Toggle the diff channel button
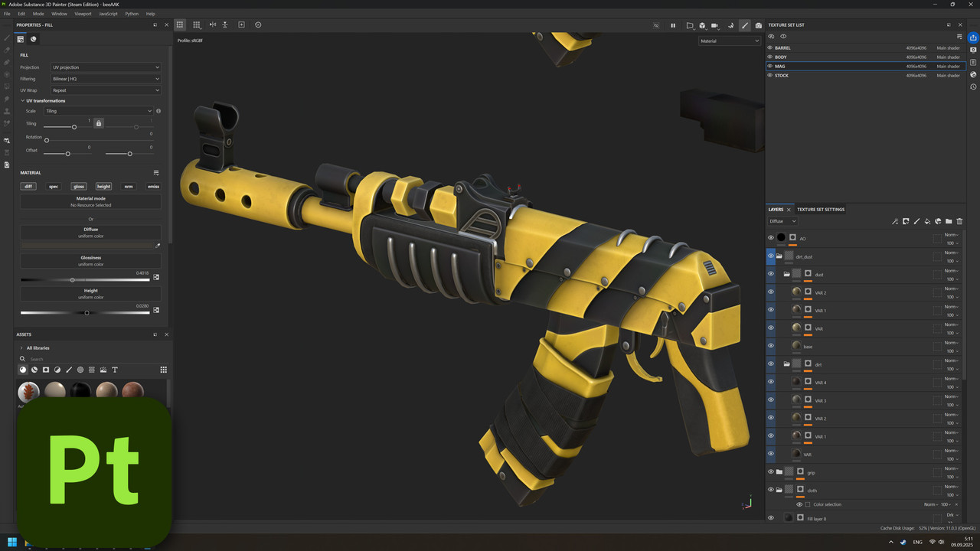 coord(28,186)
